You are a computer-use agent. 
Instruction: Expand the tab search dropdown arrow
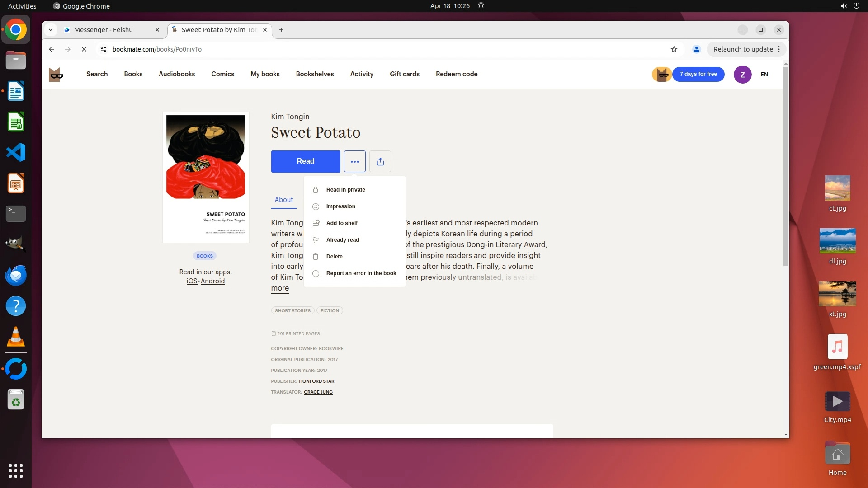[x=51, y=30]
